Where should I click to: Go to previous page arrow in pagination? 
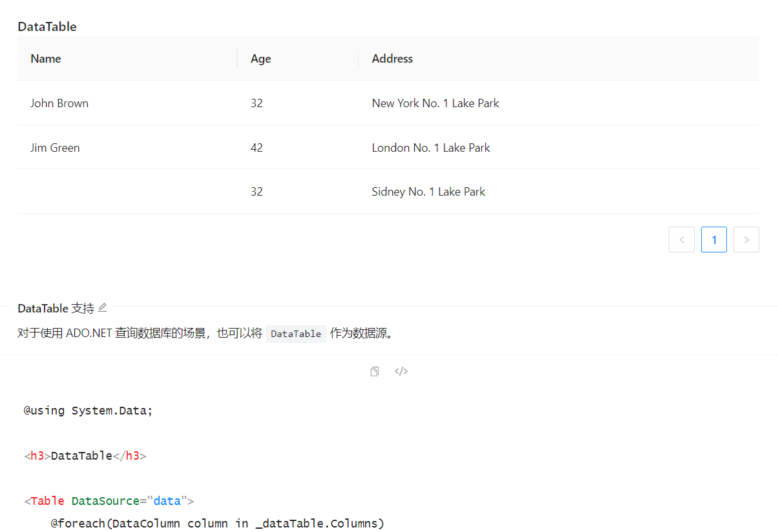pyautogui.click(x=682, y=240)
